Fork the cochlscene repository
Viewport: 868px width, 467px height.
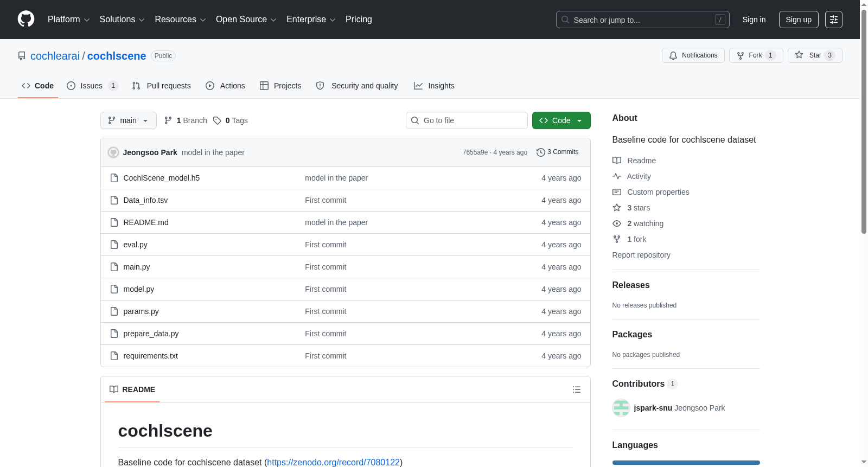756,55
